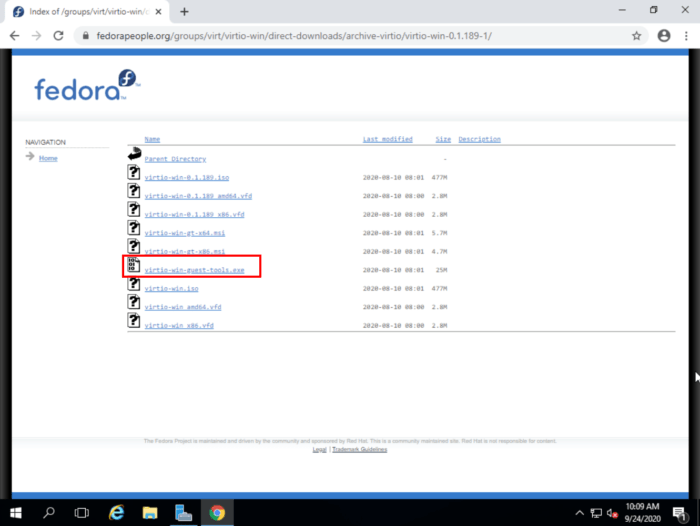Download virtio-win_x86.vfd

point(179,326)
